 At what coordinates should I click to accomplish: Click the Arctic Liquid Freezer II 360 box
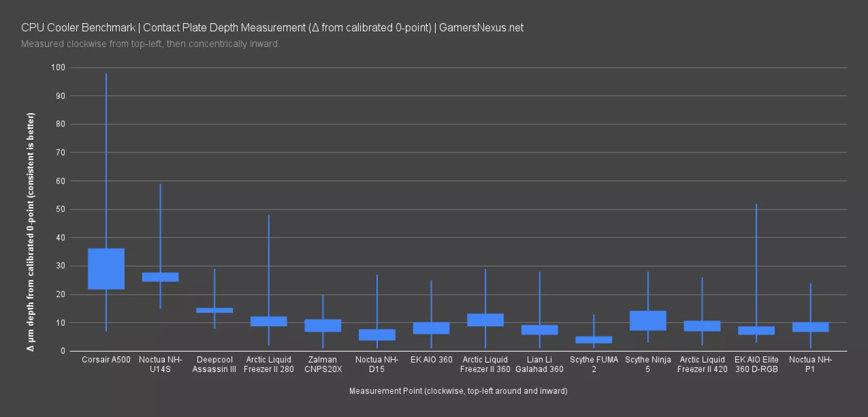click(x=485, y=320)
